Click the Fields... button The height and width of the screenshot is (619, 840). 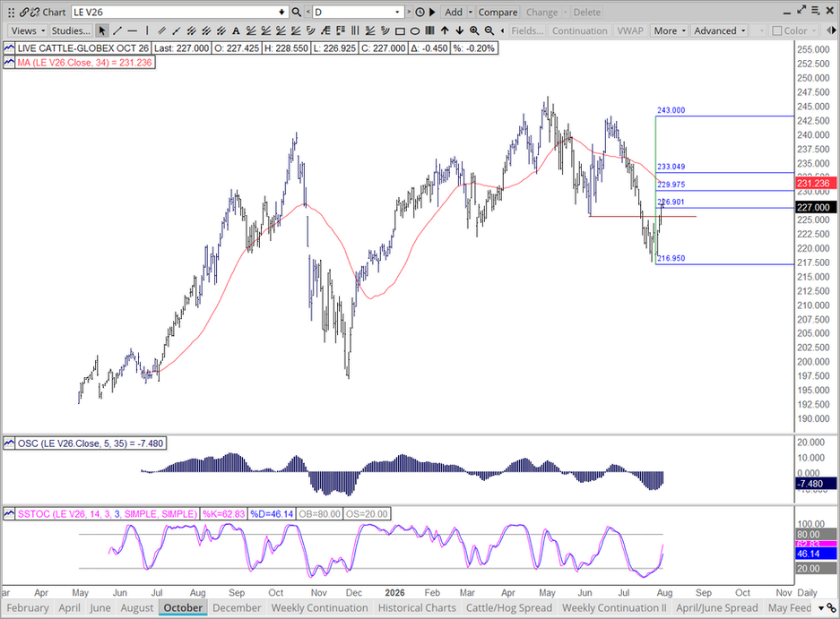coord(527,30)
